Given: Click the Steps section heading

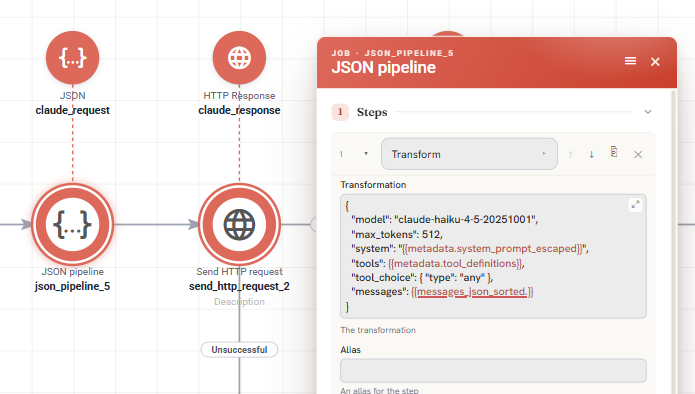Looking at the screenshot, I should (372, 112).
